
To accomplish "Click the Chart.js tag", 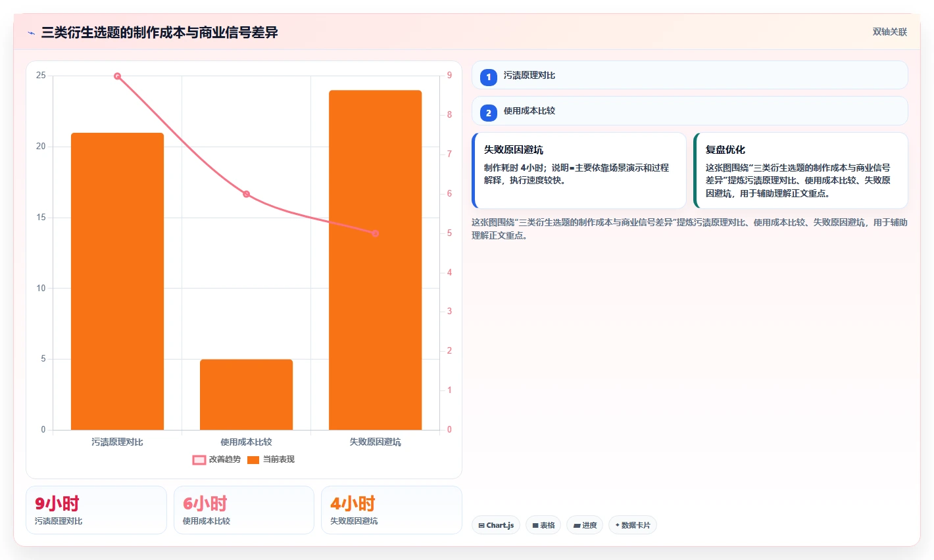I will point(496,525).
